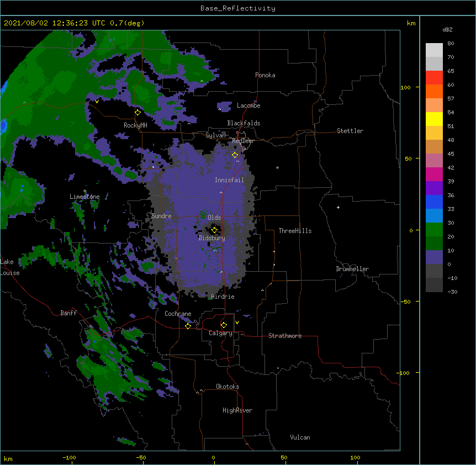Click the RedDeer label
476x465 pixels.
[x=243, y=141]
